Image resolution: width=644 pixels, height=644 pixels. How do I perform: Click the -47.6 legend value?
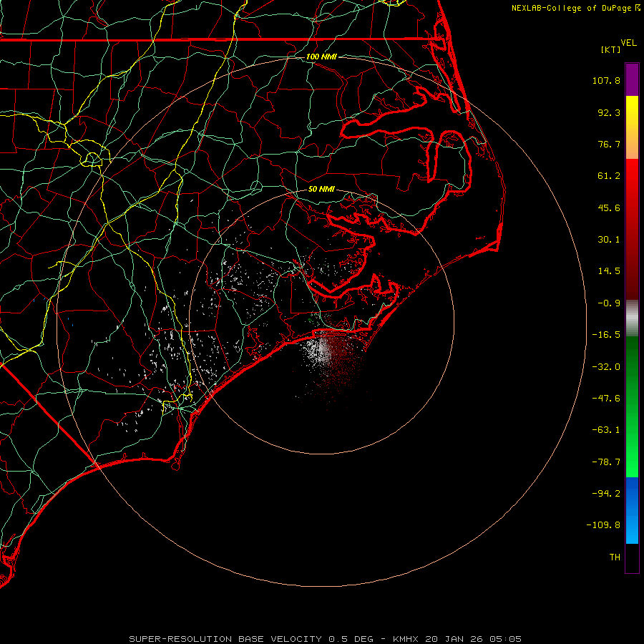coord(606,399)
